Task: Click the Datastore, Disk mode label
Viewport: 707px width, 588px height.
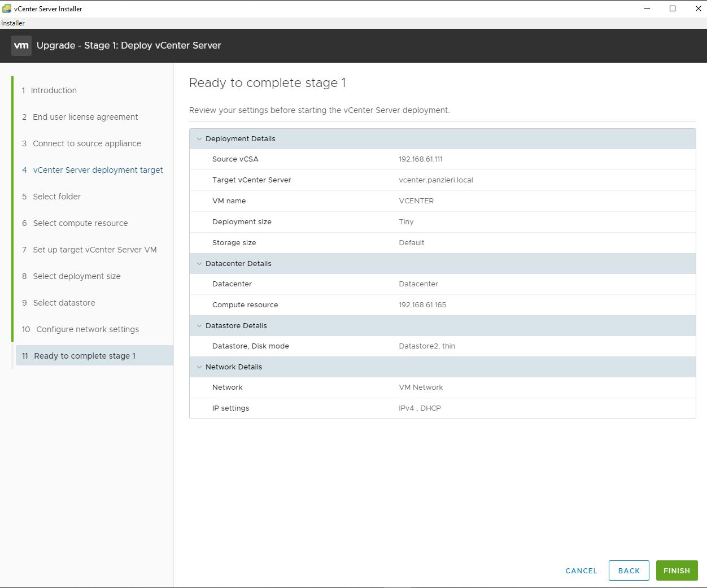Action: [x=251, y=346]
